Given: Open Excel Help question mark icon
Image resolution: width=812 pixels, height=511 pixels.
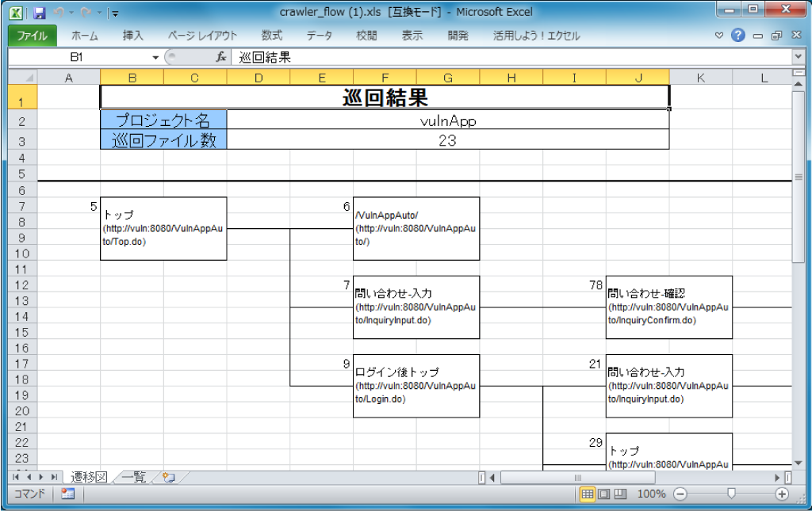Looking at the screenshot, I should click(738, 35).
